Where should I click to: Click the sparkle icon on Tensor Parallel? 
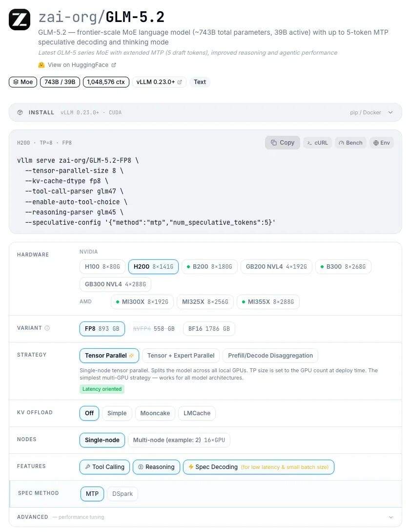132,356
